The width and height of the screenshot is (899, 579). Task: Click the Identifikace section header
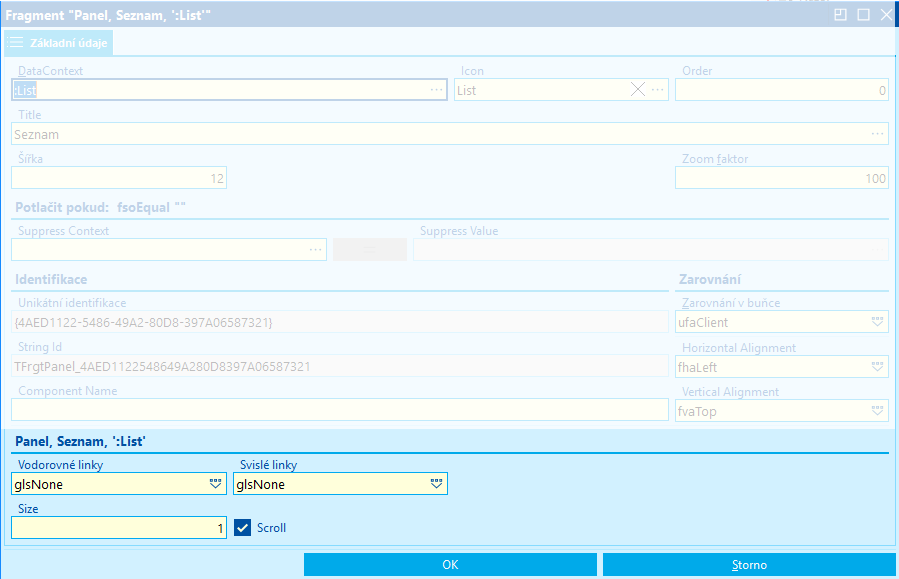[x=51, y=279]
